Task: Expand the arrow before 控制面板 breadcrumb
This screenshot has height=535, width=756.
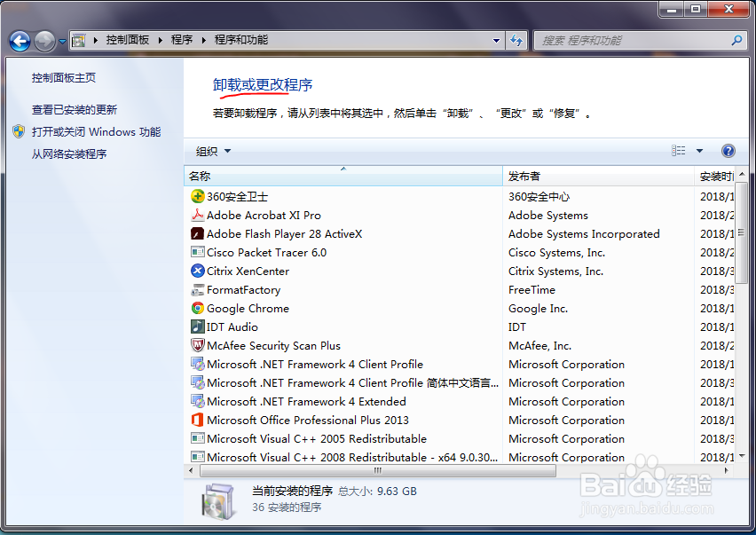Action: (96, 41)
